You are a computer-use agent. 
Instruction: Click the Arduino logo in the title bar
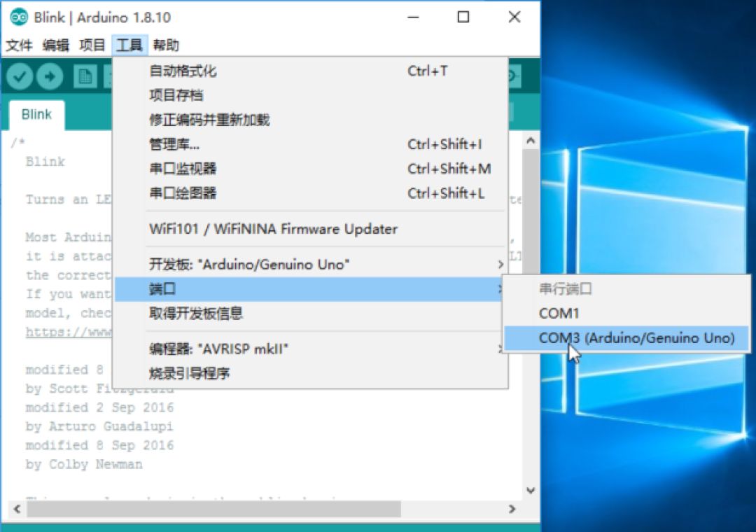[19, 17]
